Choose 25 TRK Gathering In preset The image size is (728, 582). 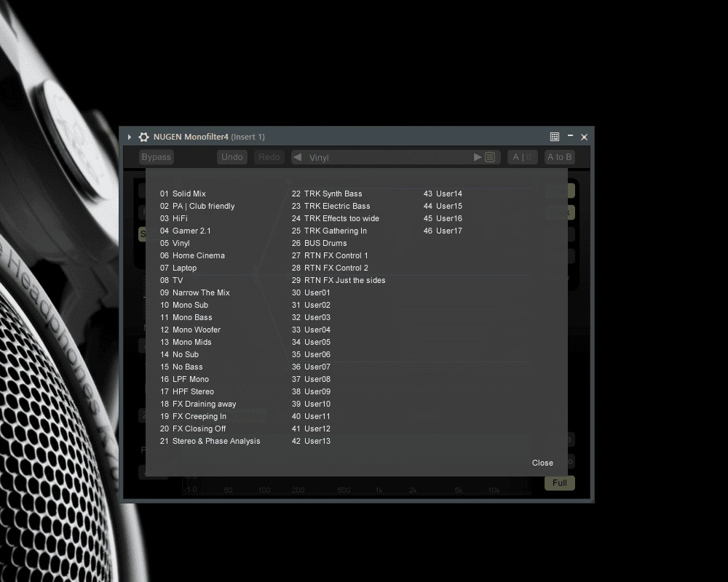click(x=329, y=231)
